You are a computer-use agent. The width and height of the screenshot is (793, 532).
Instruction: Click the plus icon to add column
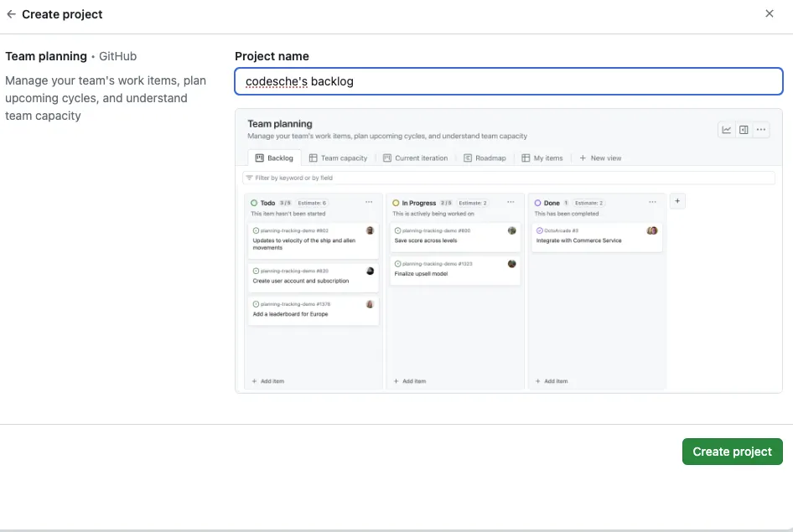tap(677, 201)
